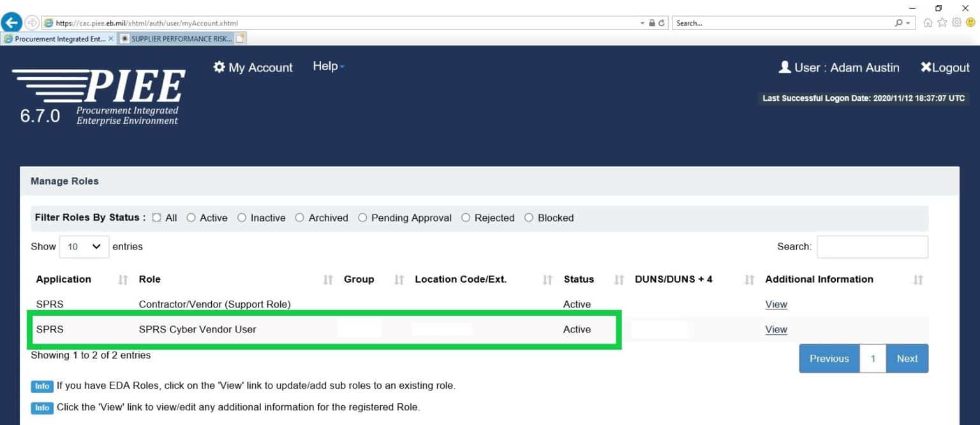Sort by the Location Code/Ext. column
The width and height of the screenshot is (980, 425).
547,280
